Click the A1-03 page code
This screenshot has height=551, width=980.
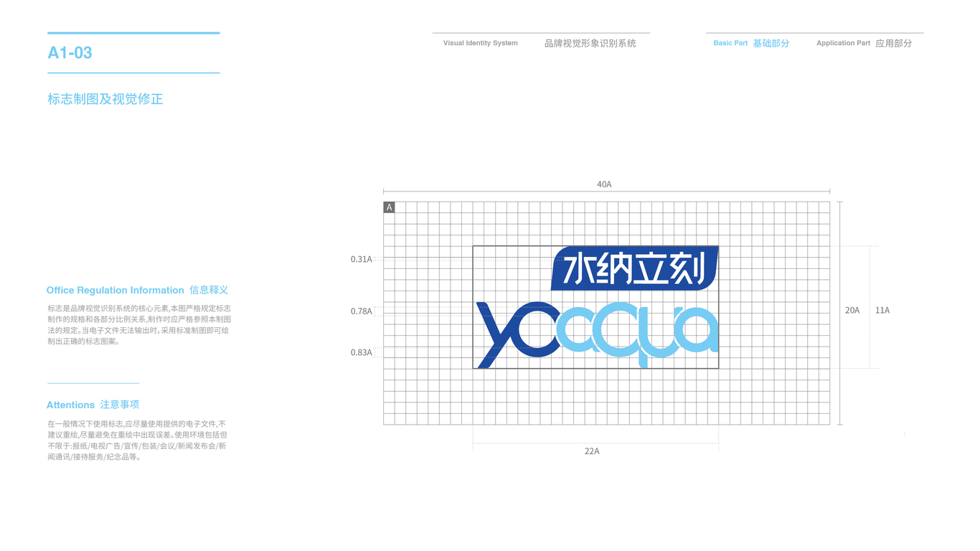click(70, 52)
